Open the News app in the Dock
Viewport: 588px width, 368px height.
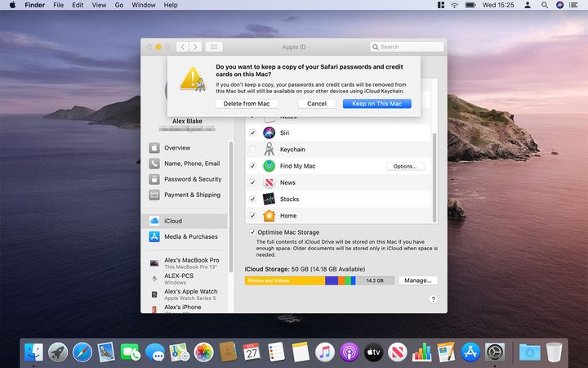tap(398, 352)
